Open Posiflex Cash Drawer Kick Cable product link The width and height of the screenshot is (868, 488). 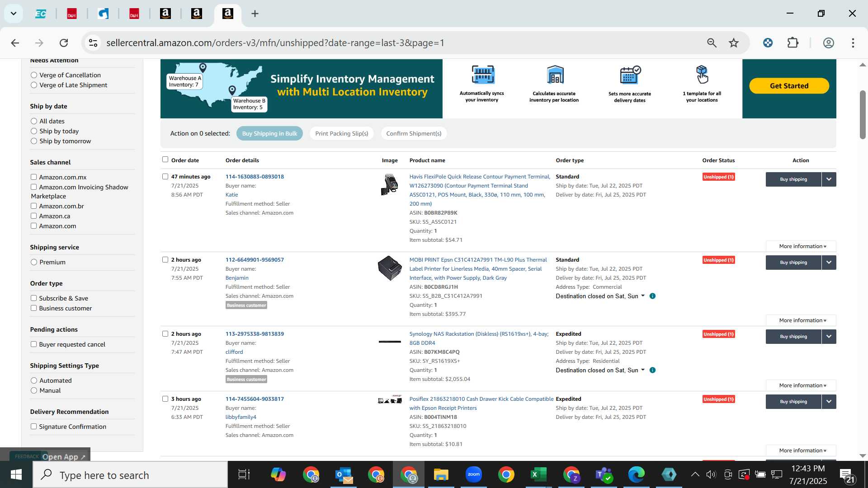tap(481, 404)
